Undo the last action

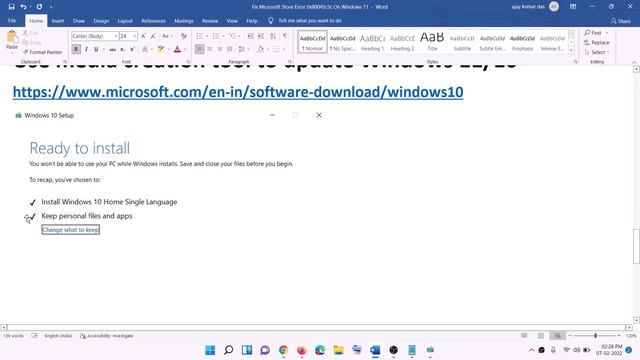pyautogui.click(x=23, y=7)
